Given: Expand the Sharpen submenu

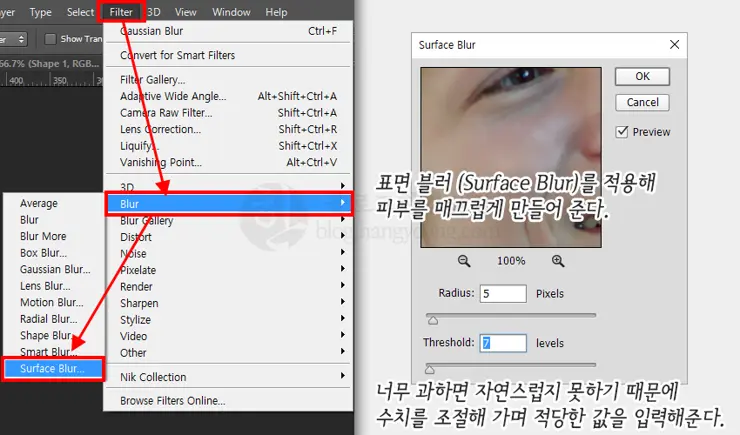Looking at the screenshot, I should click(x=228, y=303).
